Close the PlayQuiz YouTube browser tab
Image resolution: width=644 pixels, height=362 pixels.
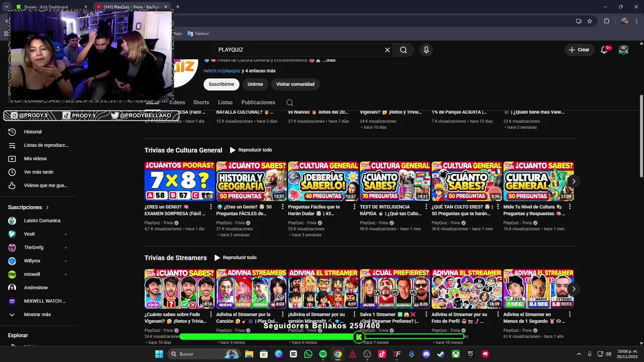tap(166, 7)
